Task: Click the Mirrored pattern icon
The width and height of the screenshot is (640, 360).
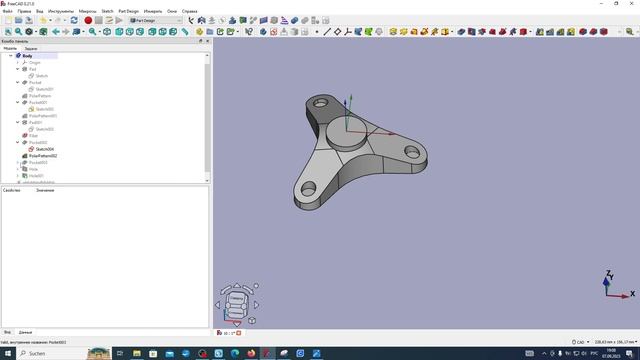Action: 540,32
